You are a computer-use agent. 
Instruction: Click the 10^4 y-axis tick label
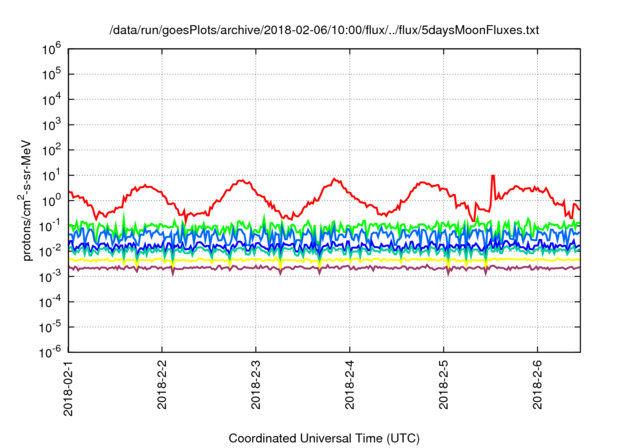[x=51, y=100]
